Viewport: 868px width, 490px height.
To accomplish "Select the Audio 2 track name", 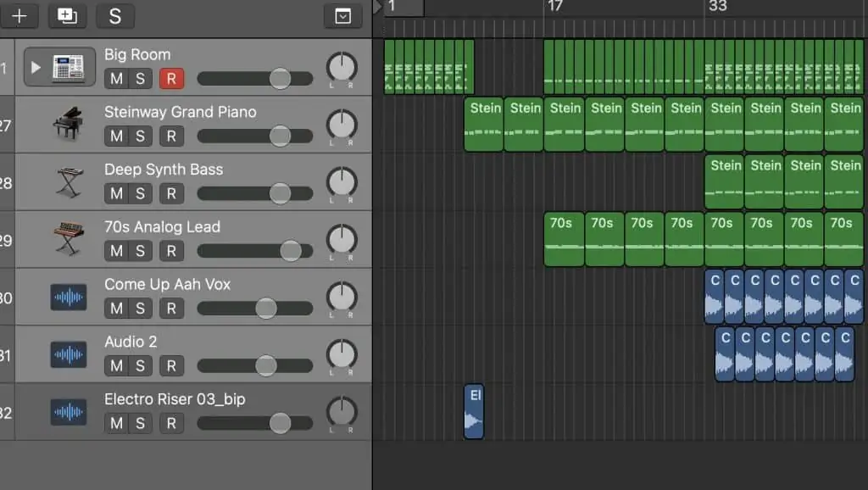I will [131, 342].
